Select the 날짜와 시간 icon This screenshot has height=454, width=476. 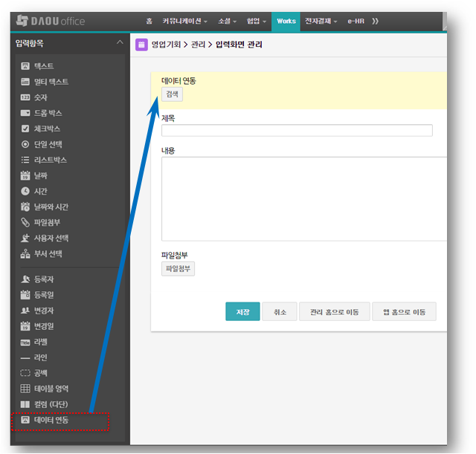pyautogui.click(x=25, y=207)
